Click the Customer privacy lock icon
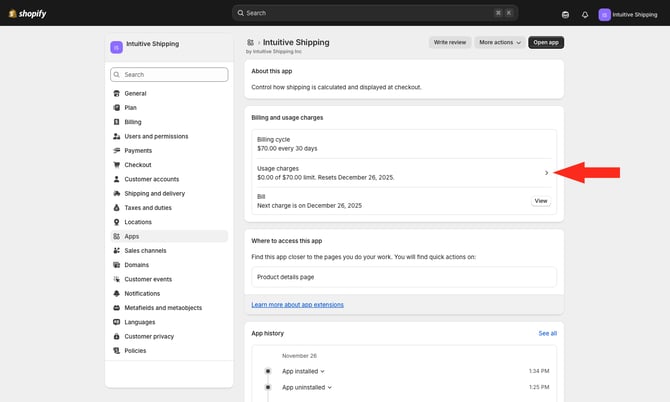 click(116, 337)
